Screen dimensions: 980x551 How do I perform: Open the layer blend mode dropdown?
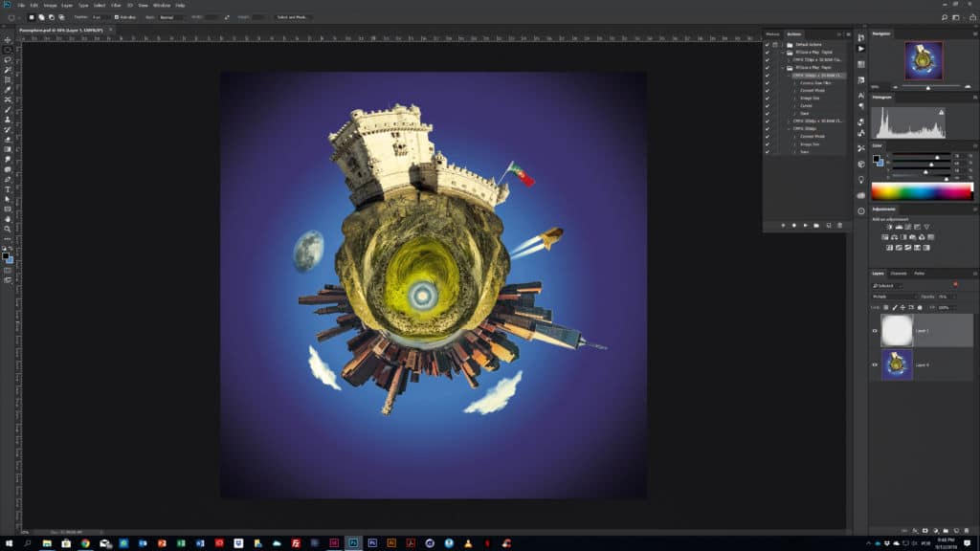click(893, 297)
